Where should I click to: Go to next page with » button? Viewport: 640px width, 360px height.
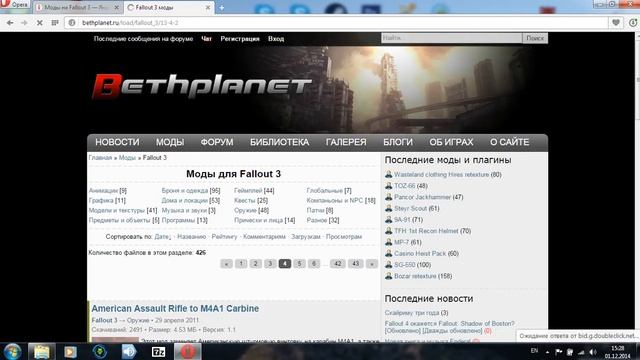point(371,264)
